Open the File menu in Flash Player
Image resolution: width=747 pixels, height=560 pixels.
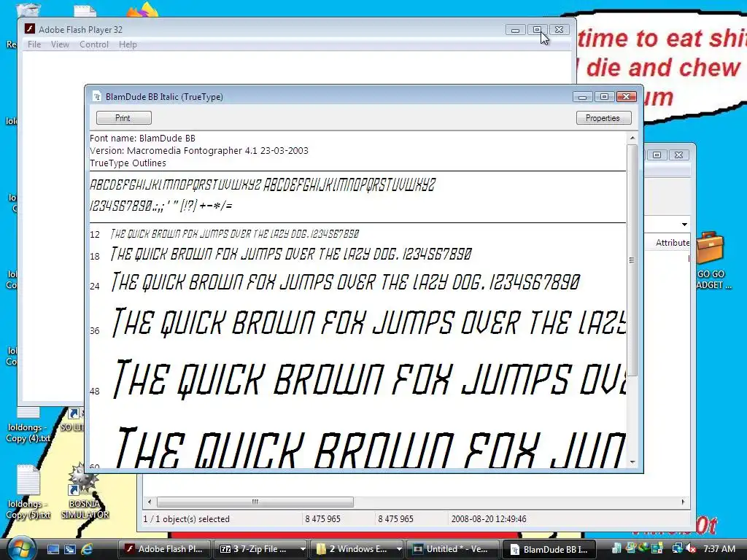34,44
